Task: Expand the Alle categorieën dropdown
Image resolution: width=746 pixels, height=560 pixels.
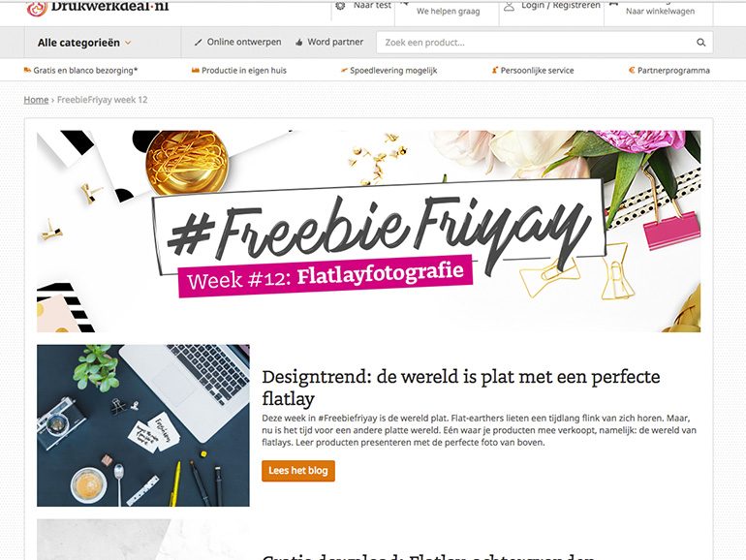Action: (x=84, y=43)
